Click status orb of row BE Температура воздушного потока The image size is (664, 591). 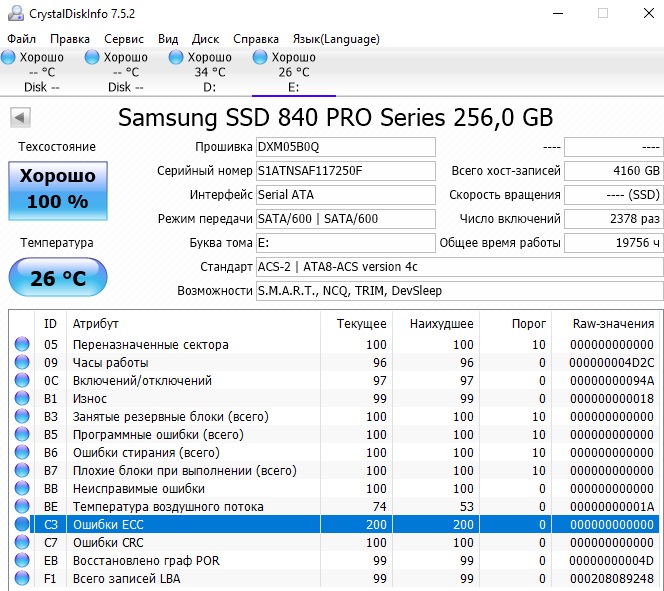pos(22,506)
